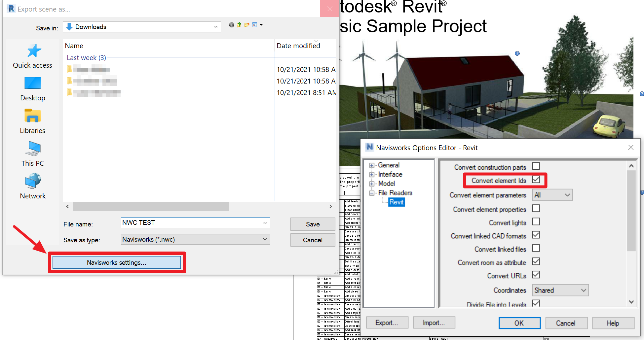The image size is (644, 340).
Task: Create a new folder in Downloads
Action: 247,25
